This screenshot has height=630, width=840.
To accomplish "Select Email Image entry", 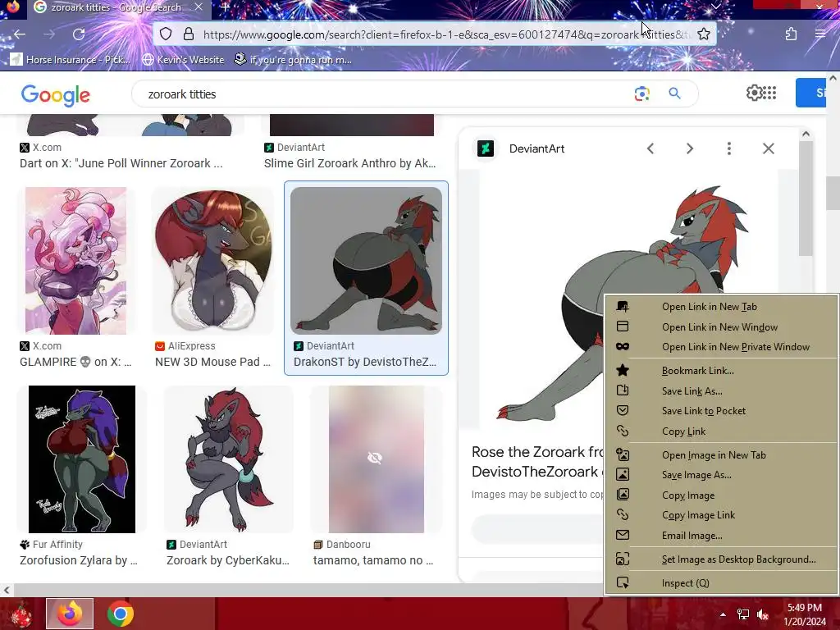I will pos(692,535).
